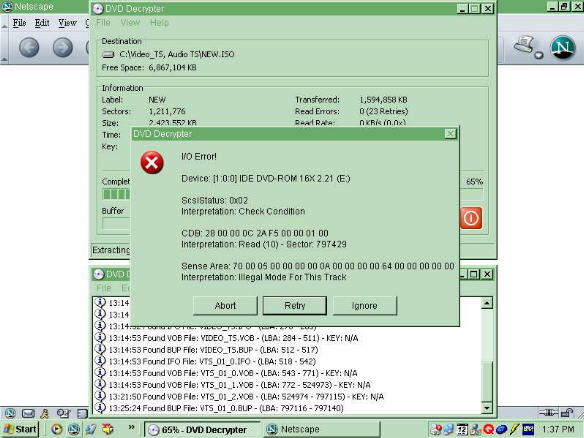Choose Ignore in the I/O Error dialog
584x438 pixels.
coord(365,306)
